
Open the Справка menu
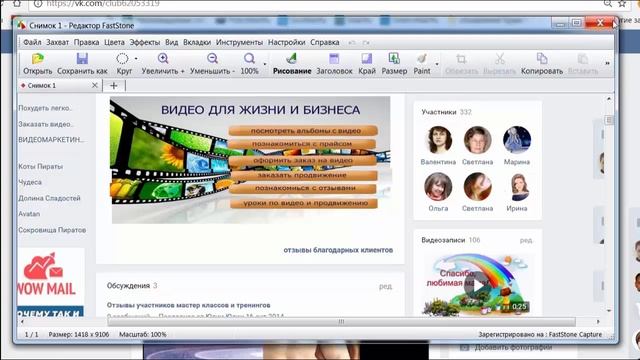point(324,42)
